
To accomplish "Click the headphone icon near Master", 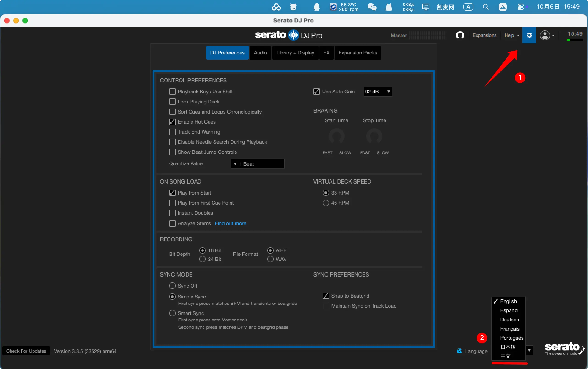I will [460, 35].
